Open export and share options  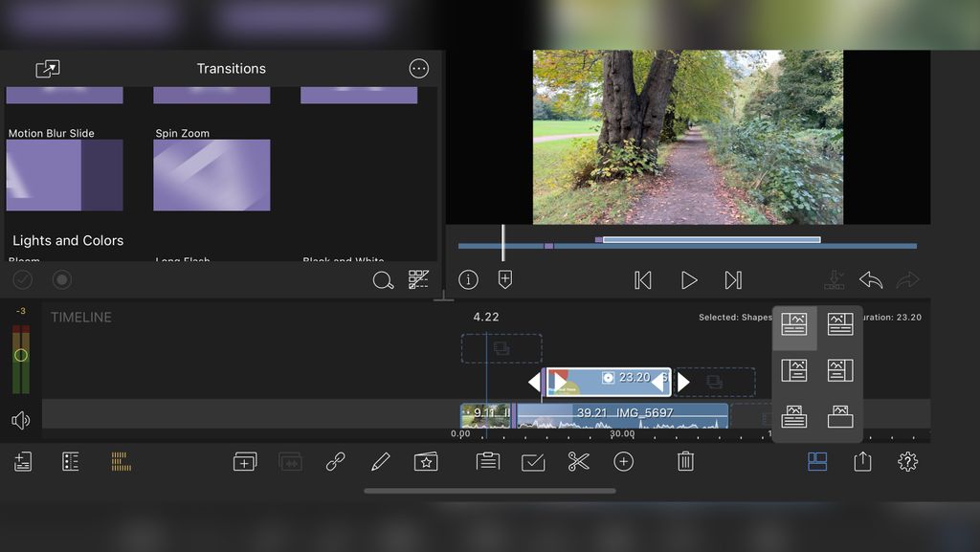861,462
